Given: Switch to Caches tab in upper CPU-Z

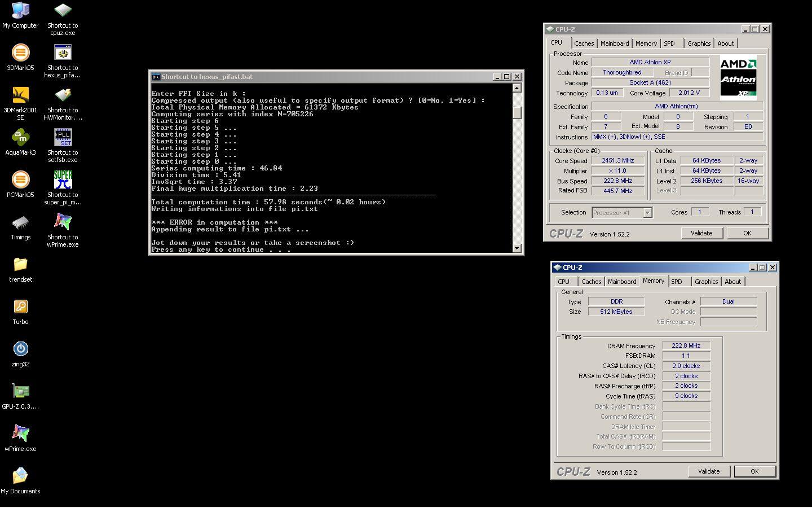Looking at the screenshot, I should pos(584,43).
